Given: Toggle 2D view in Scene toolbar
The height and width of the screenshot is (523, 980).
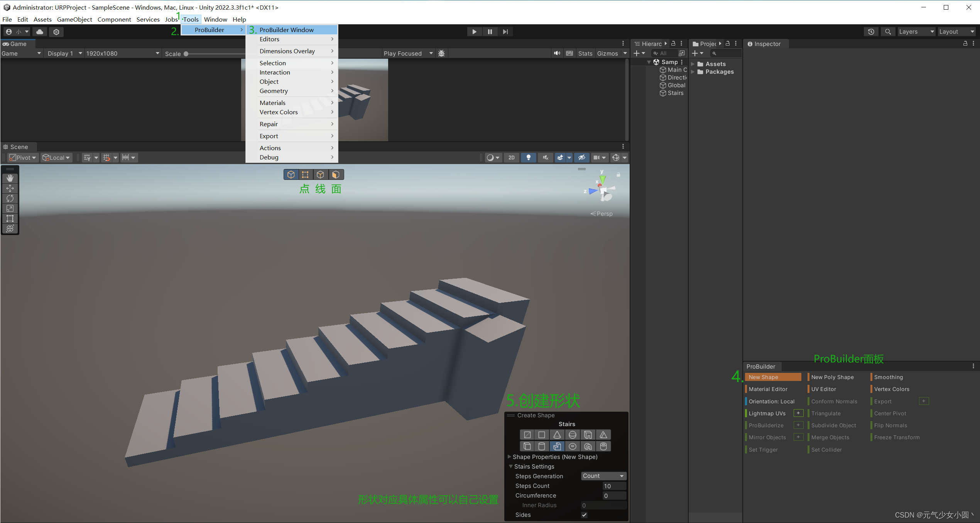Looking at the screenshot, I should [512, 157].
